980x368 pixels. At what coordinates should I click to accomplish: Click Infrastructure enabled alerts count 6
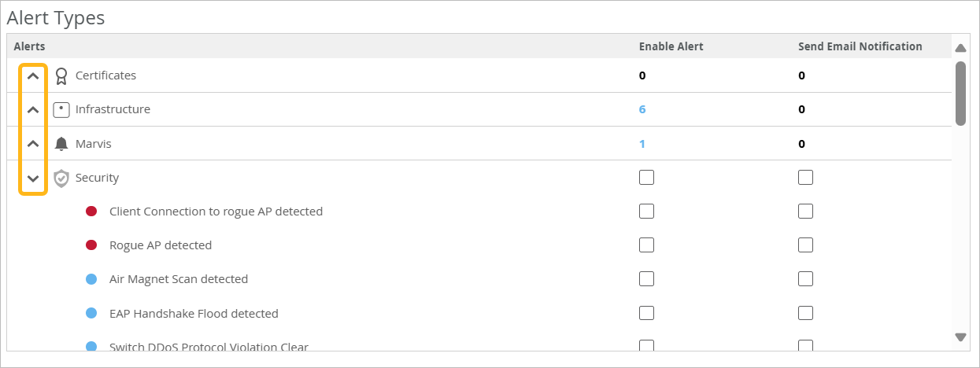[642, 110]
